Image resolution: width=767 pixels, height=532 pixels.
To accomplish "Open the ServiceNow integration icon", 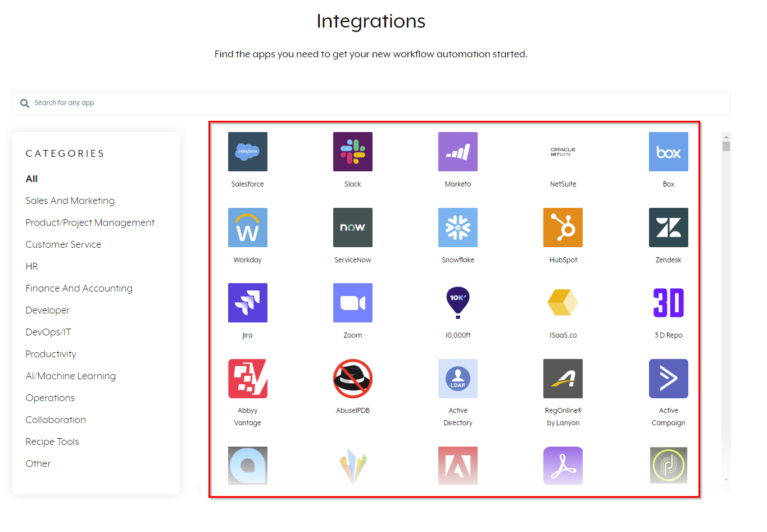I will (x=352, y=228).
